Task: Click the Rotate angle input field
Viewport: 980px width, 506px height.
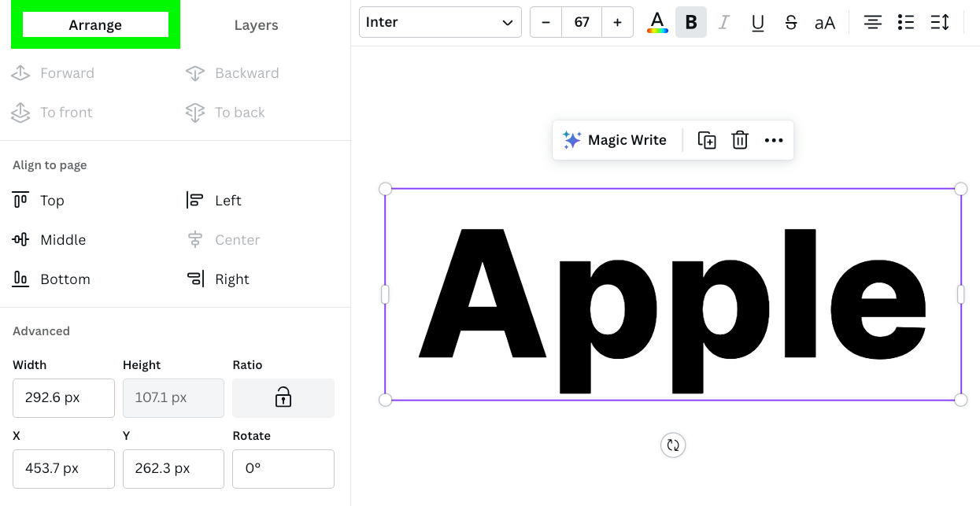Action: [283, 468]
